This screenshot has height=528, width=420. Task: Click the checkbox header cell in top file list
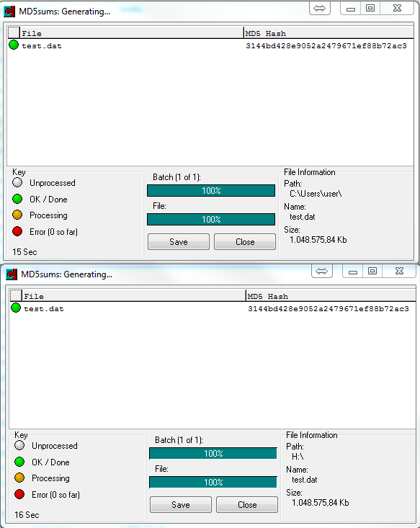click(x=14, y=32)
